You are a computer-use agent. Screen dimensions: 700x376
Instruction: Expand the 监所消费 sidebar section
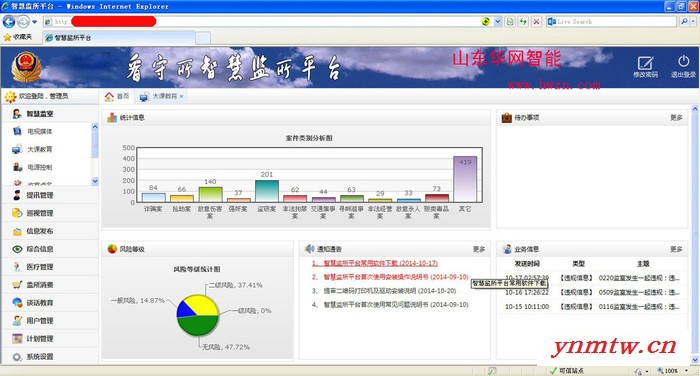49,284
